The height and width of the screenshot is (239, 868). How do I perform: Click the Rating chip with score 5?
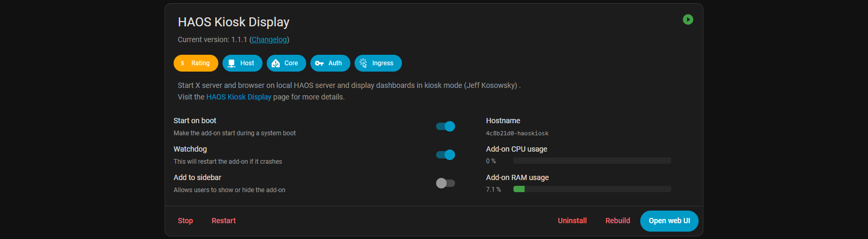(x=196, y=63)
